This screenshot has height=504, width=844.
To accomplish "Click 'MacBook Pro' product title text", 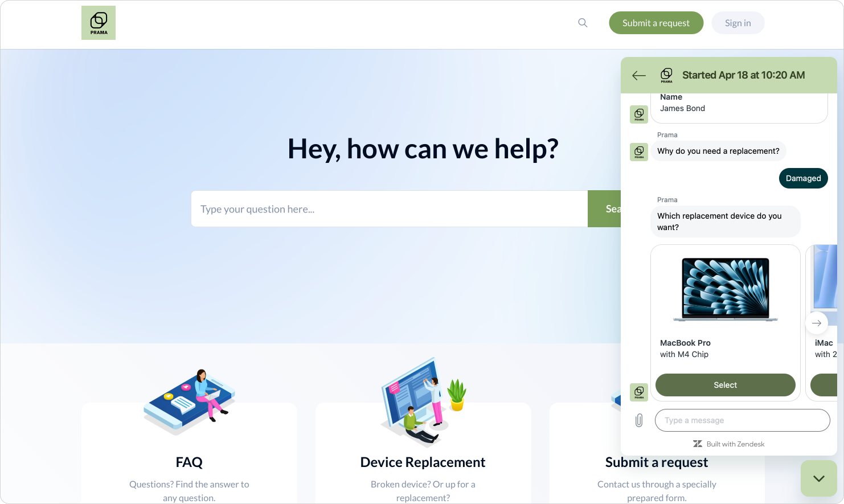I will pyautogui.click(x=685, y=343).
